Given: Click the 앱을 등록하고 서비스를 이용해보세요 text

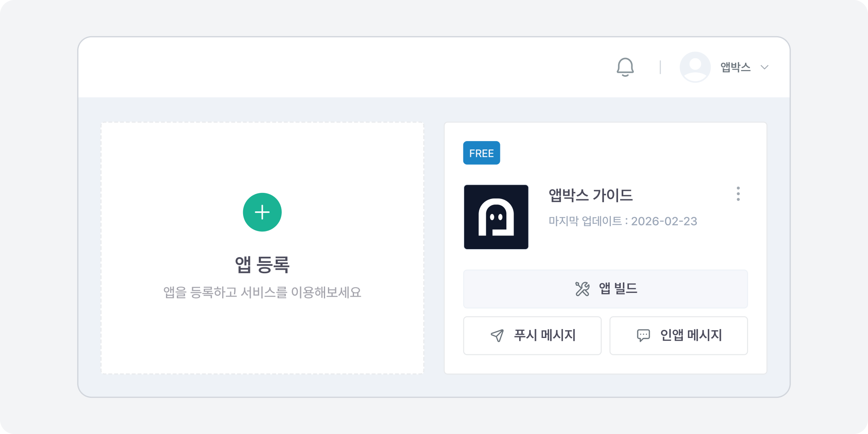Looking at the screenshot, I should (262, 292).
